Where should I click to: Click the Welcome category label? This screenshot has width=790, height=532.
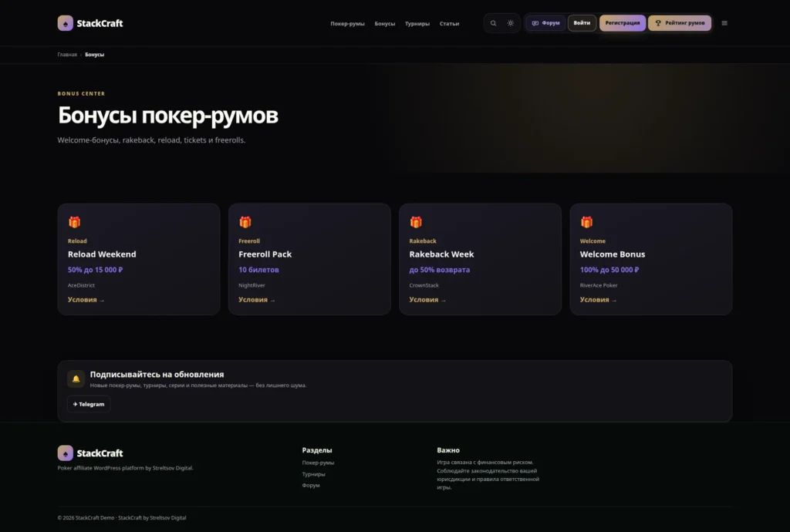click(592, 241)
